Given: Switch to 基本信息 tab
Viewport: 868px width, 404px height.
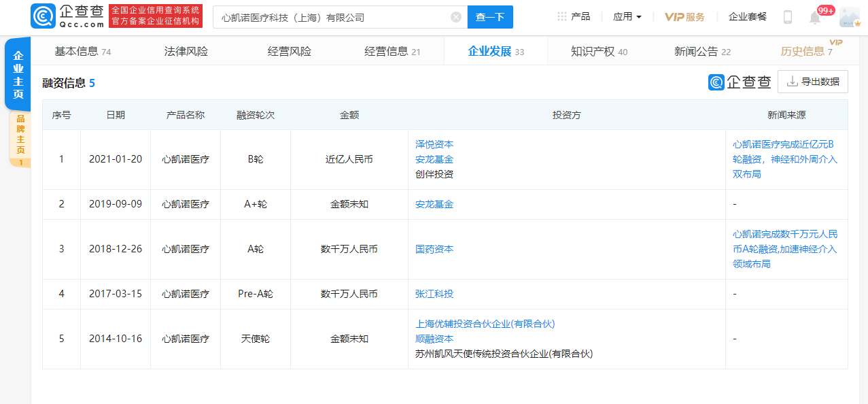Looking at the screenshot, I should [82, 51].
